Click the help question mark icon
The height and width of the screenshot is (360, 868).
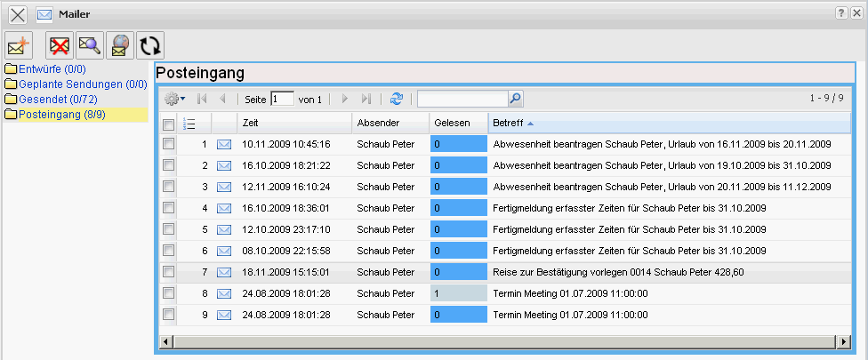[x=841, y=13]
